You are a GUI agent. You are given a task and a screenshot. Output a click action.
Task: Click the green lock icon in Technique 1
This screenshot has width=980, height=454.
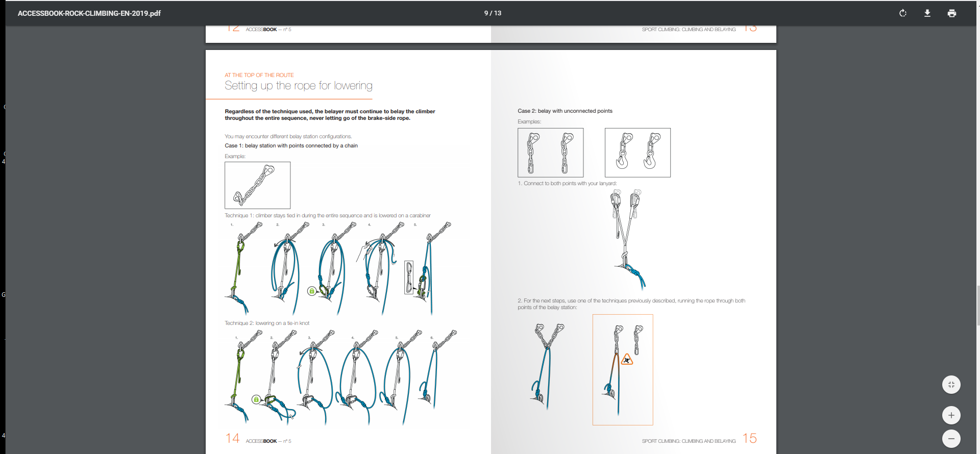[x=311, y=291]
